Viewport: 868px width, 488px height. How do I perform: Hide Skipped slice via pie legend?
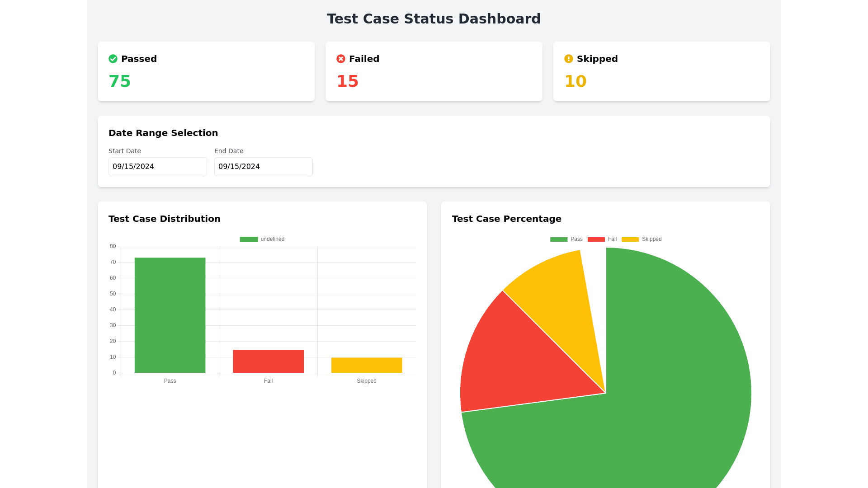(642, 239)
